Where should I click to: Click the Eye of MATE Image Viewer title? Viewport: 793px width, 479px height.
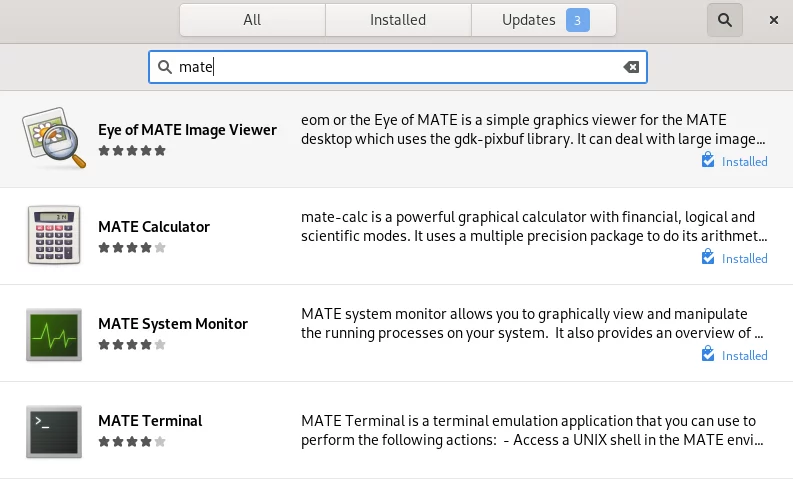(187, 130)
